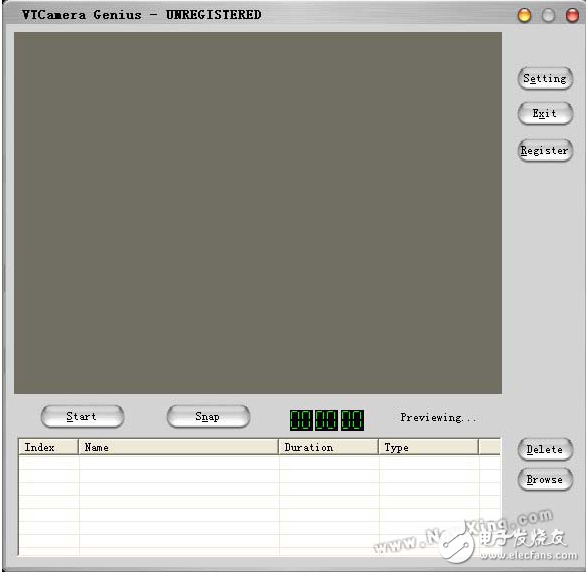Sort list by Index column header
Screen dimensions: 586x572
click(x=48, y=447)
